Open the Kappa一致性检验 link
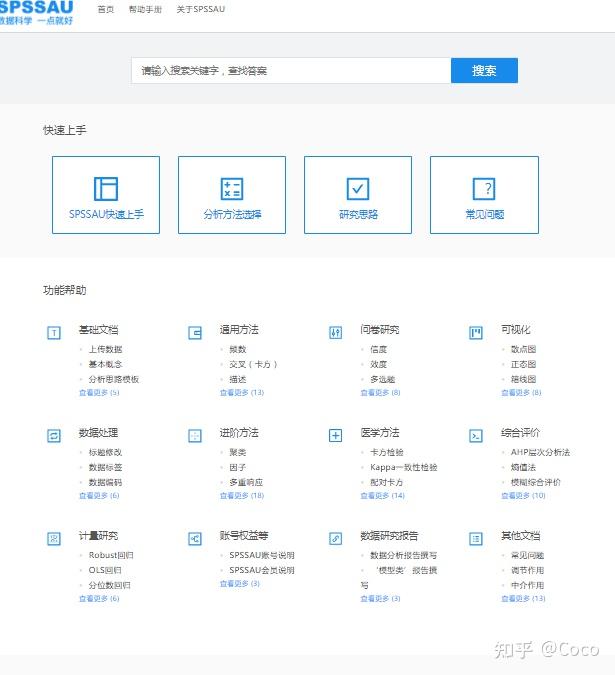 point(404,467)
